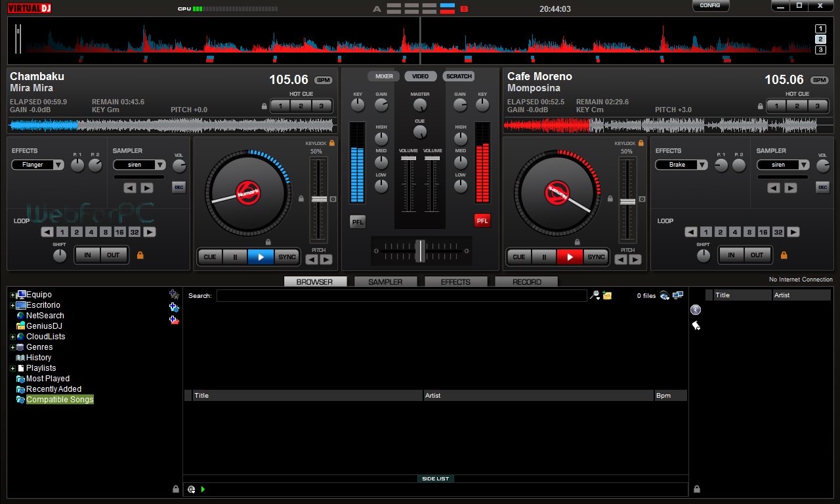Switch to the SCRATCH panel tab
The height and width of the screenshot is (504, 840).
pyautogui.click(x=459, y=76)
